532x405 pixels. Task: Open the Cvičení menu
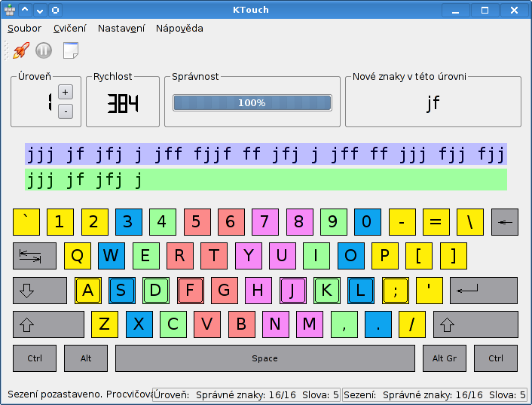coord(69,29)
